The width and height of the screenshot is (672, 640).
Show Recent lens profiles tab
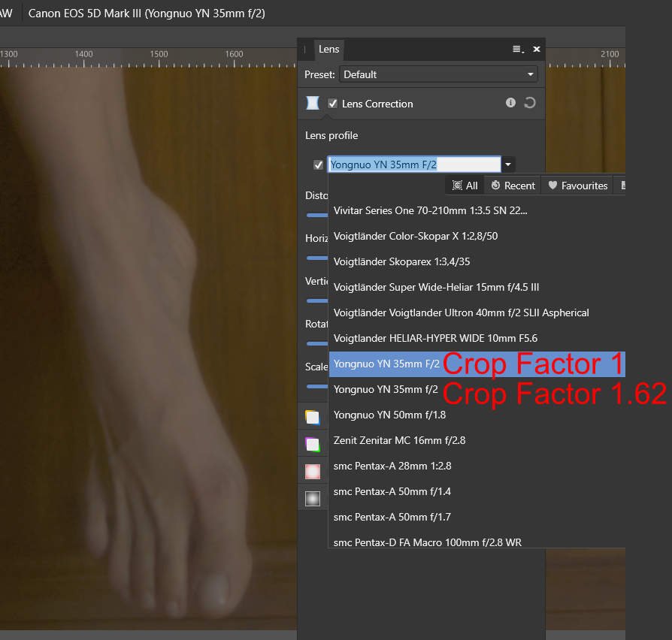513,186
